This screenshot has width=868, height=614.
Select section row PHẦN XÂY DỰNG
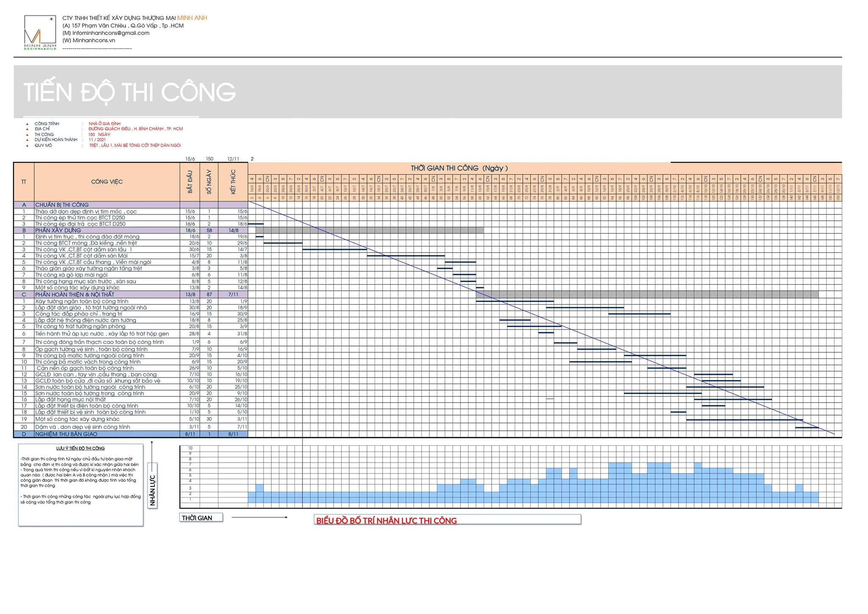coord(58,230)
